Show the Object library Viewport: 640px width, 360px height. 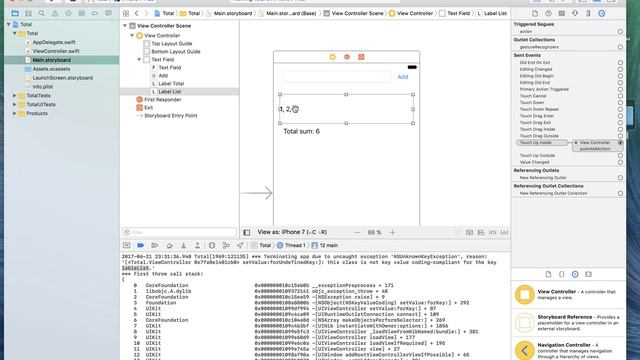pyautogui.click(x=575, y=274)
